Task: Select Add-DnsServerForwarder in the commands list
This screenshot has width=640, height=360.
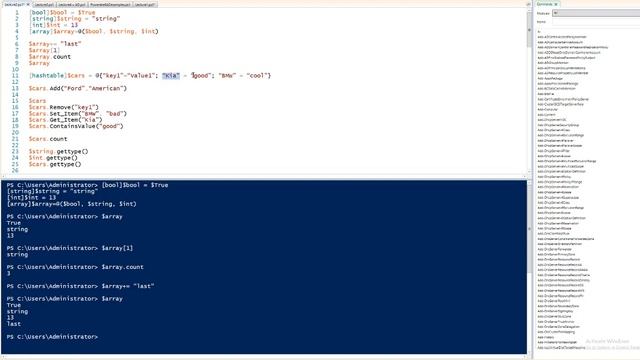Action: [555, 249]
